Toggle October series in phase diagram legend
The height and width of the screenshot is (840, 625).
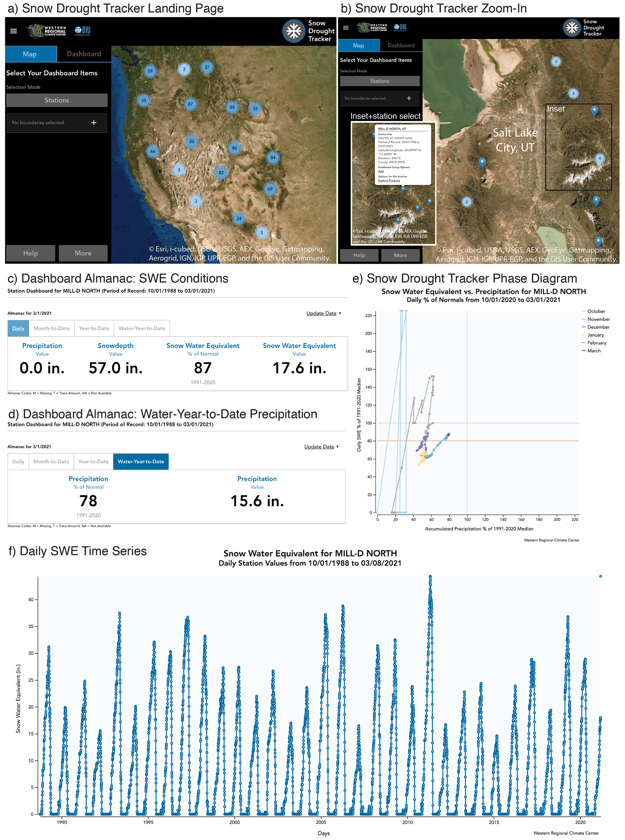click(x=596, y=311)
